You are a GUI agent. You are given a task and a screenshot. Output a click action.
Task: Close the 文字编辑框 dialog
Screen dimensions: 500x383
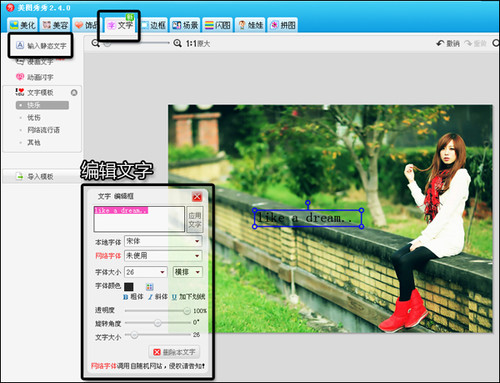pyautogui.click(x=197, y=197)
